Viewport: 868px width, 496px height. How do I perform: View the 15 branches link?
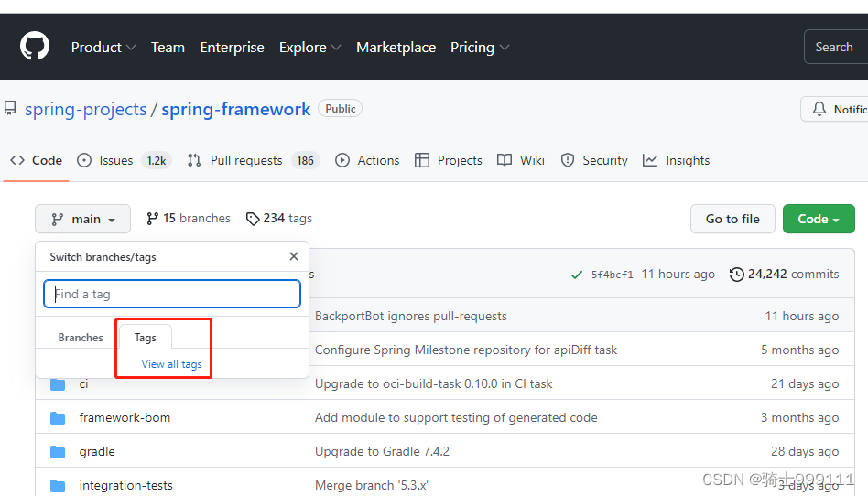point(189,219)
